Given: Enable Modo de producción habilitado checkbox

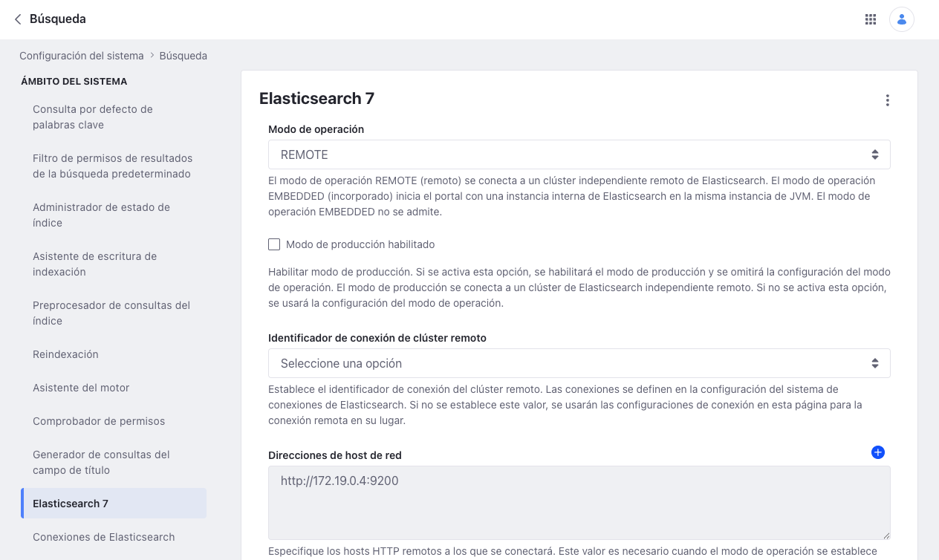Looking at the screenshot, I should click(x=274, y=244).
